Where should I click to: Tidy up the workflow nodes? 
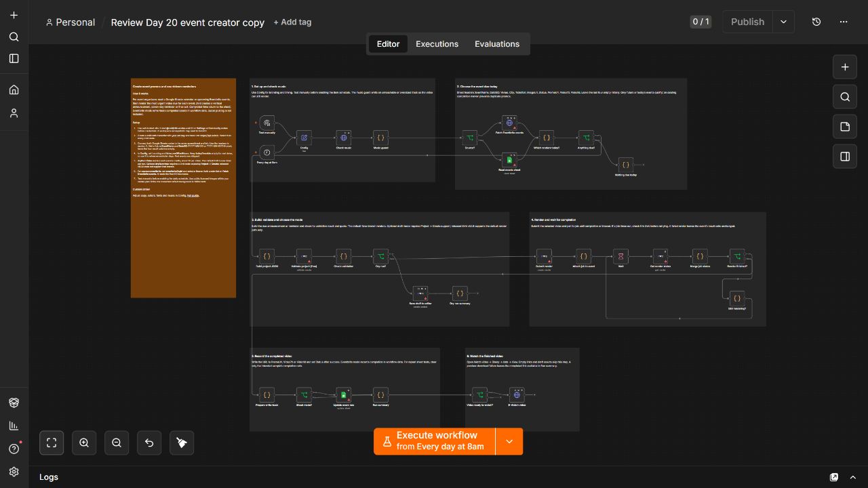pos(182,443)
